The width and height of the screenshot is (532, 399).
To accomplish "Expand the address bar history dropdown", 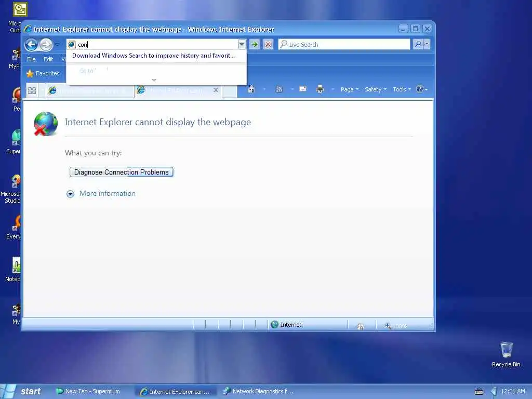I will (242, 45).
